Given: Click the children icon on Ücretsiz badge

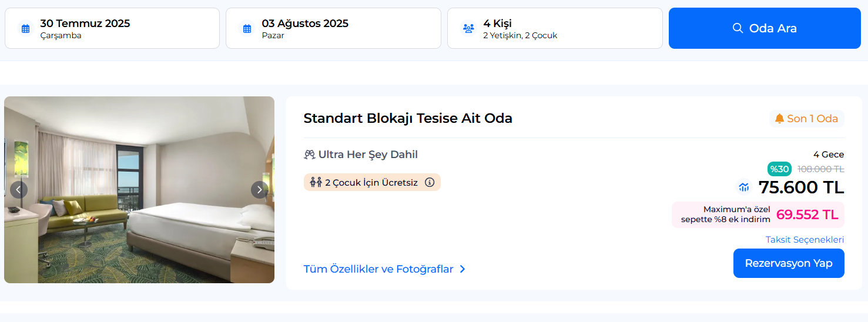Looking at the screenshot, I should click(x=316, y=182).
